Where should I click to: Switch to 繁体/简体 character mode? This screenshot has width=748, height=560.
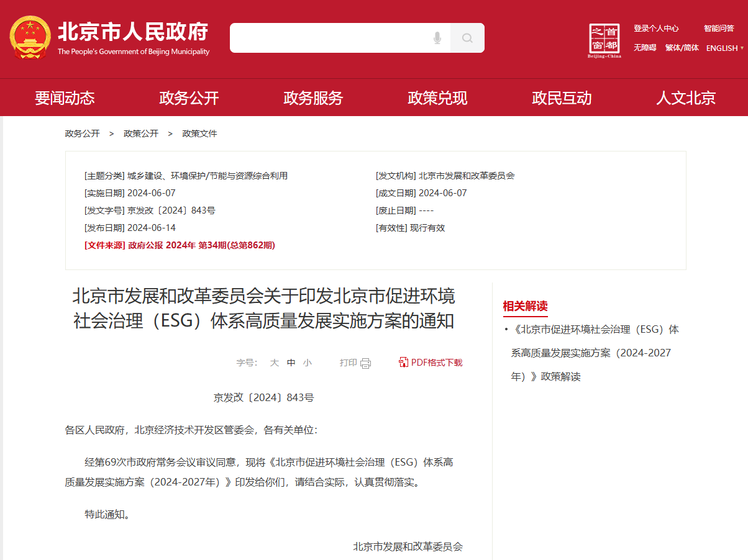coord(682,48)
